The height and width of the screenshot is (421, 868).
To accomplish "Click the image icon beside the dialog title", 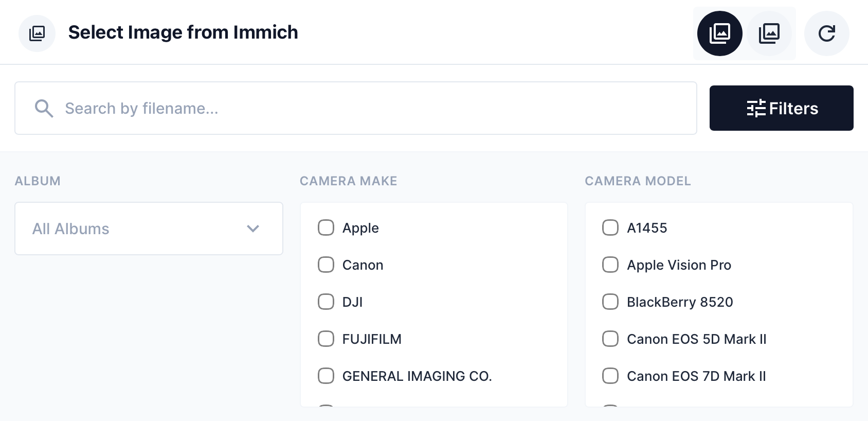I will click(x=37, y=32).
